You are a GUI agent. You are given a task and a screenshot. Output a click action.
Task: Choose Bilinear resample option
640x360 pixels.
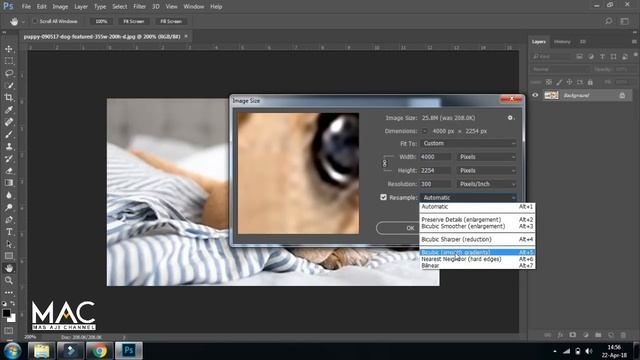pos(477,266)
